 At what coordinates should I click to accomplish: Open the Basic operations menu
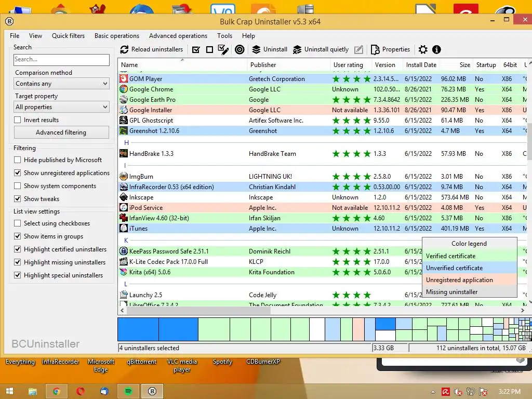point(117,36)
